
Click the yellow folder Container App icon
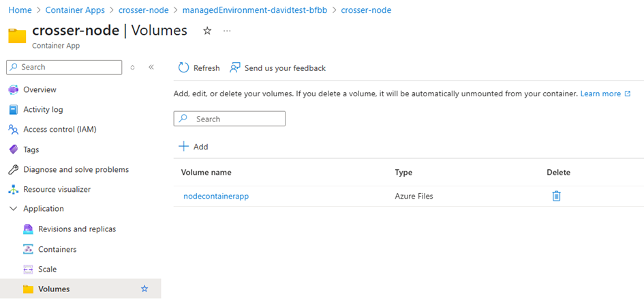[17, 35]
